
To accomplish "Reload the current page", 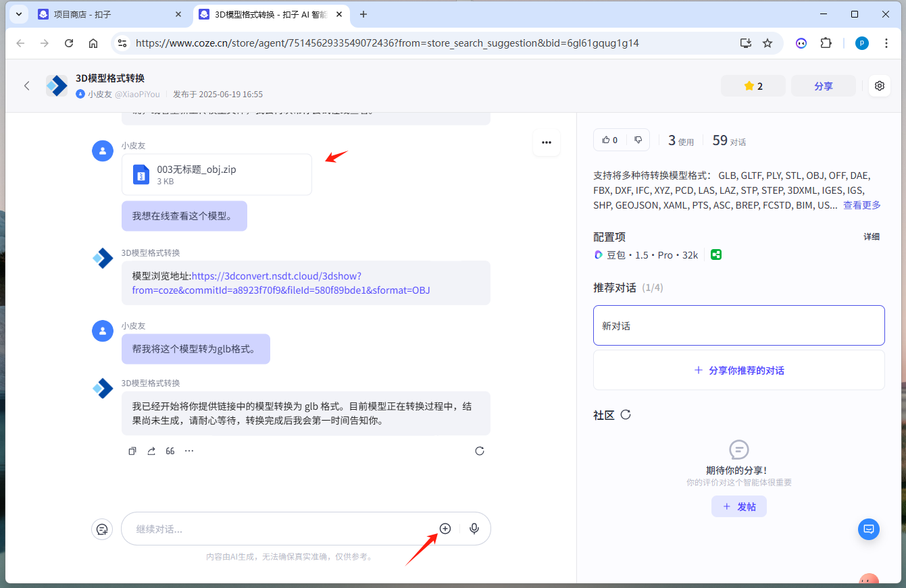I will point(69,43).
